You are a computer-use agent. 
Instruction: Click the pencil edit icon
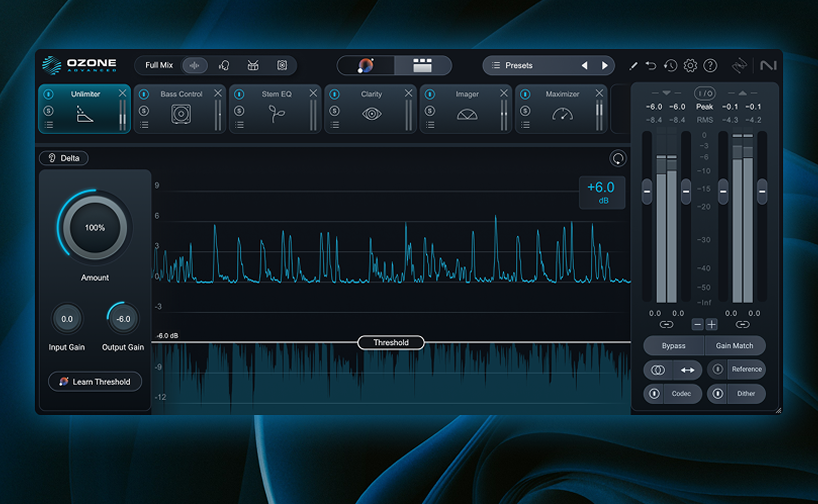[x=633, y=66]
